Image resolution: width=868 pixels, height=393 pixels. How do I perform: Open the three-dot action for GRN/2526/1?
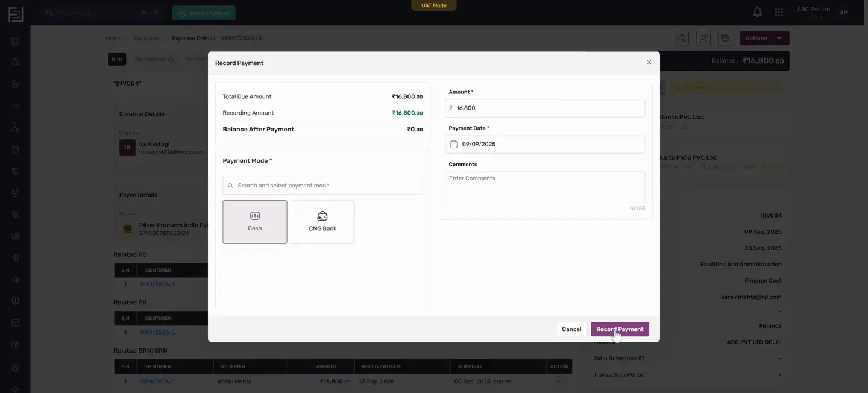559,382
